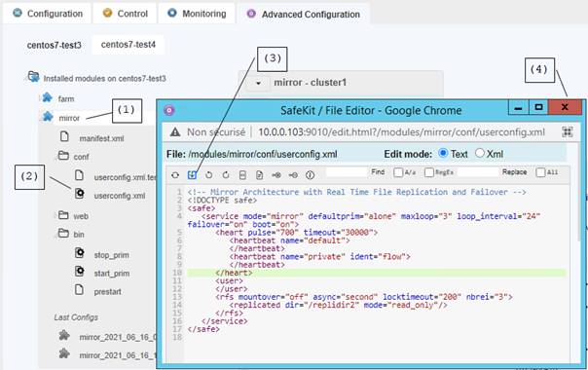The image size is (588, 370).
Task: Select mirror_2021_06_16_1 in Last Configs
Action: click(x=118, y=355)
